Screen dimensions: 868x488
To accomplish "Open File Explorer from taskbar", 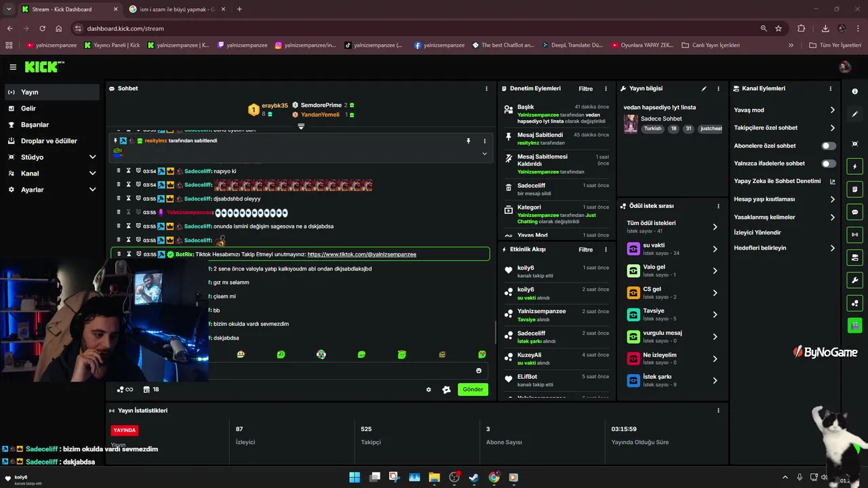I will click(x=434, y=477).
